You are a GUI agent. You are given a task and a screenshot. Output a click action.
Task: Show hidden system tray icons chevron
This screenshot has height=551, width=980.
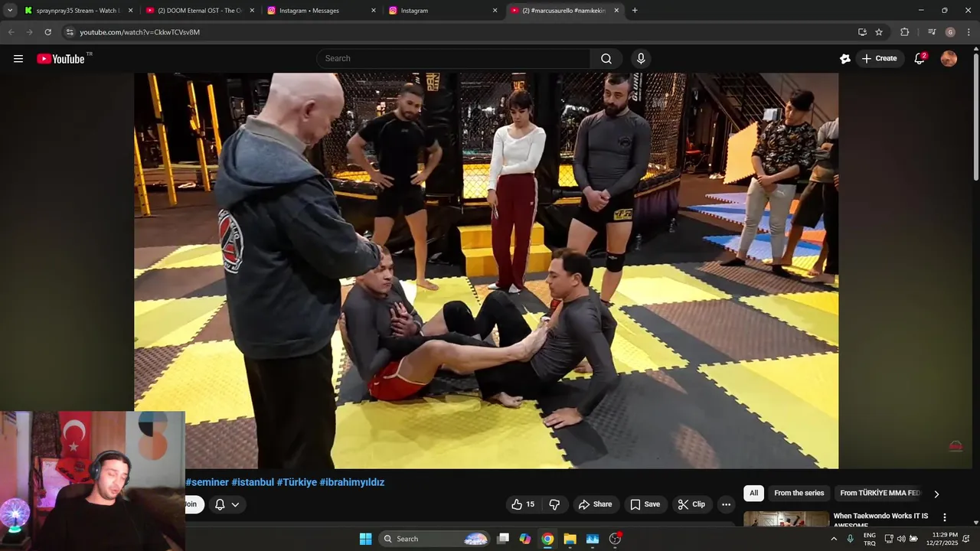pos(834,539)
